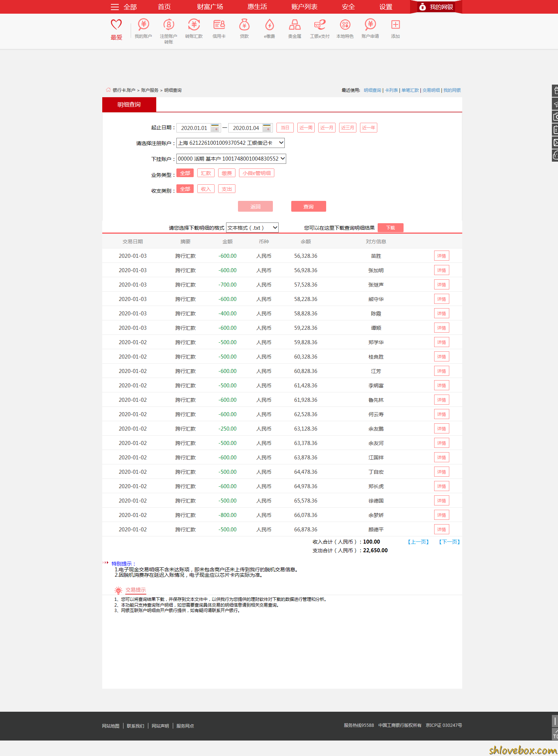Select 缴费 business type filter

pos(227,173)
